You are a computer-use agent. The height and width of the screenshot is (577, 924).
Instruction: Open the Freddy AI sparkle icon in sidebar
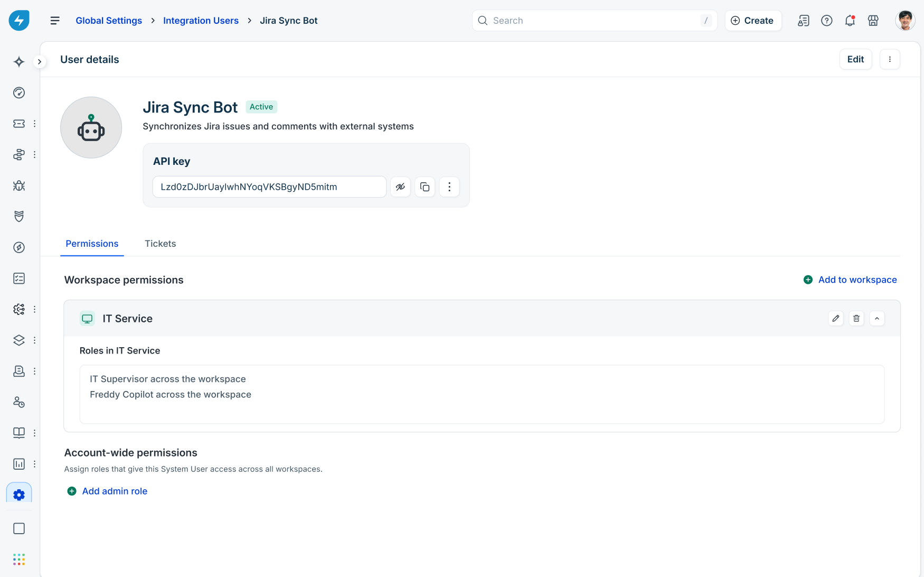(x=19, y=62)
